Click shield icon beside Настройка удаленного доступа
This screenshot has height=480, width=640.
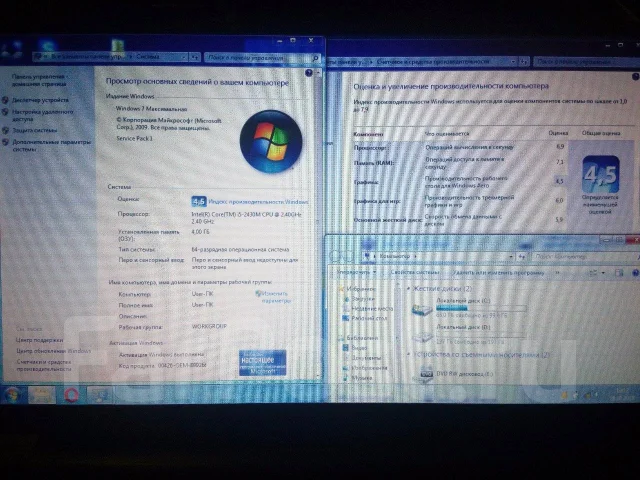pyautogui.click(x=5, y=112)
